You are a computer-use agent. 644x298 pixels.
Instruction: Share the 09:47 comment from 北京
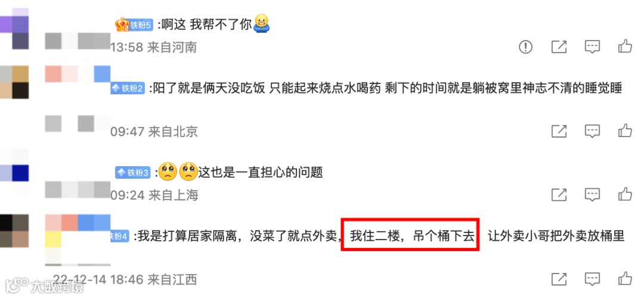tap(559, 131)
